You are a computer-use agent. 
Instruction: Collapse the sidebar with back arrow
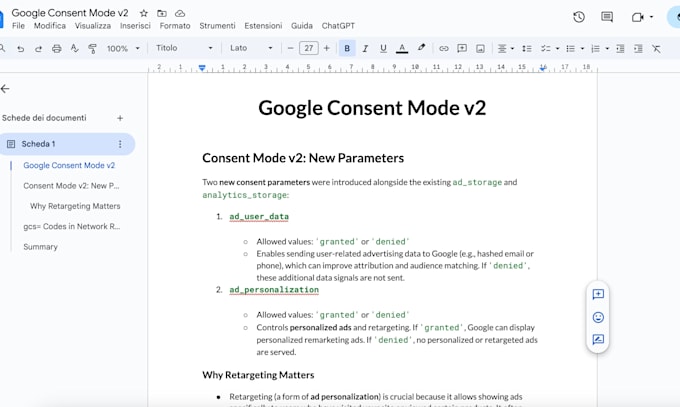click(5, 89)
